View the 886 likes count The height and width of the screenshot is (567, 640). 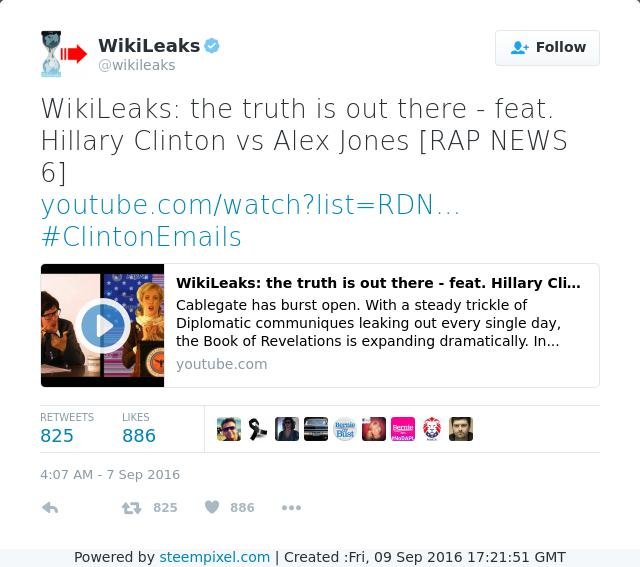coord(139,436)
